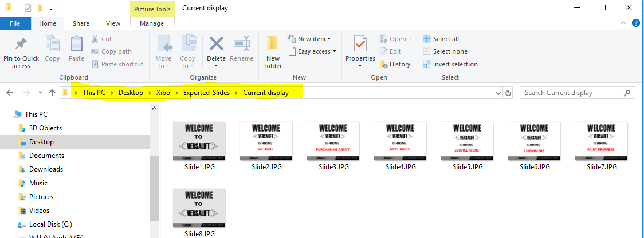This screenshot has height=238, width=644.
Task: Select Desktop in navigation pane
Action: [x=41, y=142]
